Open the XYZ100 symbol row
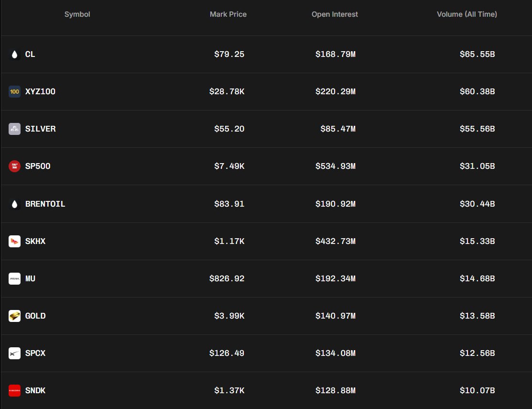The height and width of the screenshot is (409, 532). pos(266,92)
